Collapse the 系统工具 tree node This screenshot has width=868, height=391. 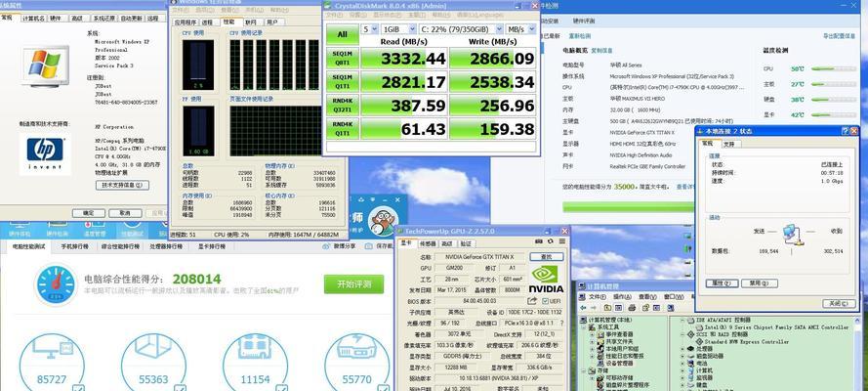click(584, 327)
